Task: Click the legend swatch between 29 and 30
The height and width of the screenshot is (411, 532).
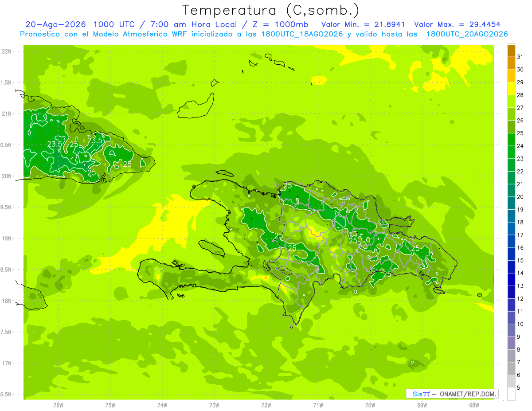Action: 511,76
